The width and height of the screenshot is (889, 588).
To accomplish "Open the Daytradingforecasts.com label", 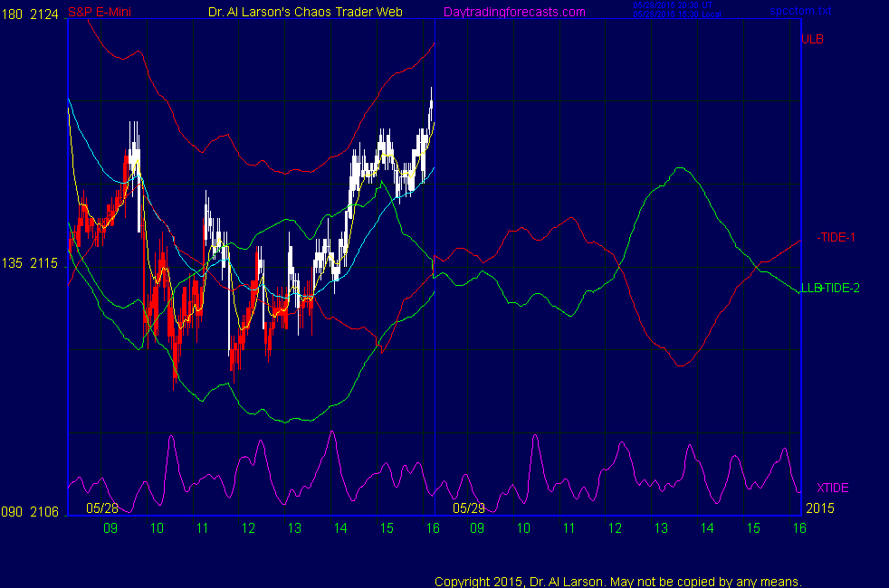I will [514, 12].
